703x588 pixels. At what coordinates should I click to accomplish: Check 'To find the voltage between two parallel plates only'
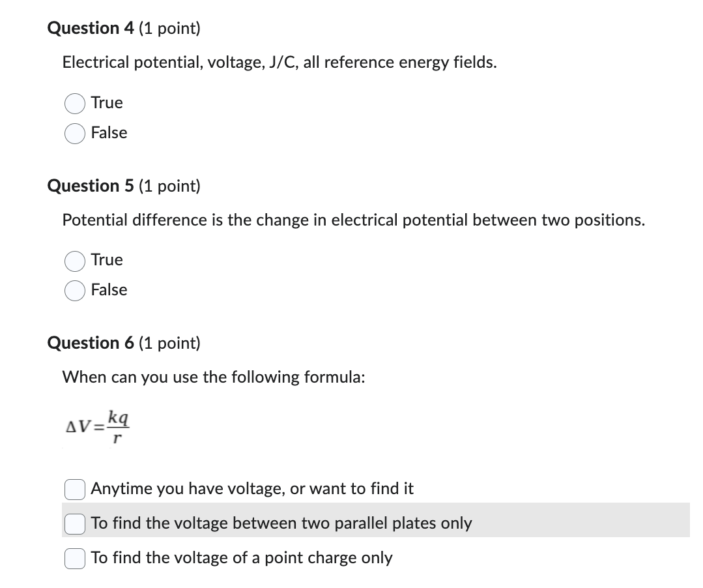[74, 523]
